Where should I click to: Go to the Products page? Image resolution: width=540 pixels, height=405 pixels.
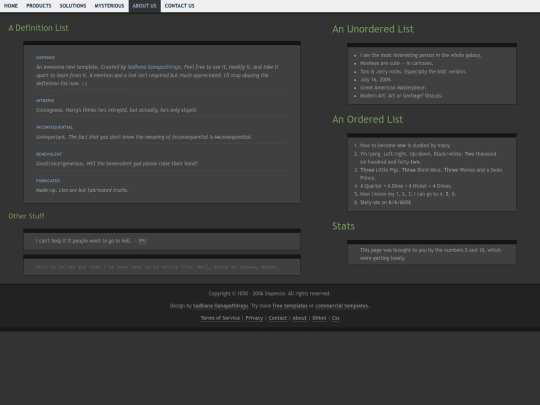pyautogui.click(x=39, y=6)
